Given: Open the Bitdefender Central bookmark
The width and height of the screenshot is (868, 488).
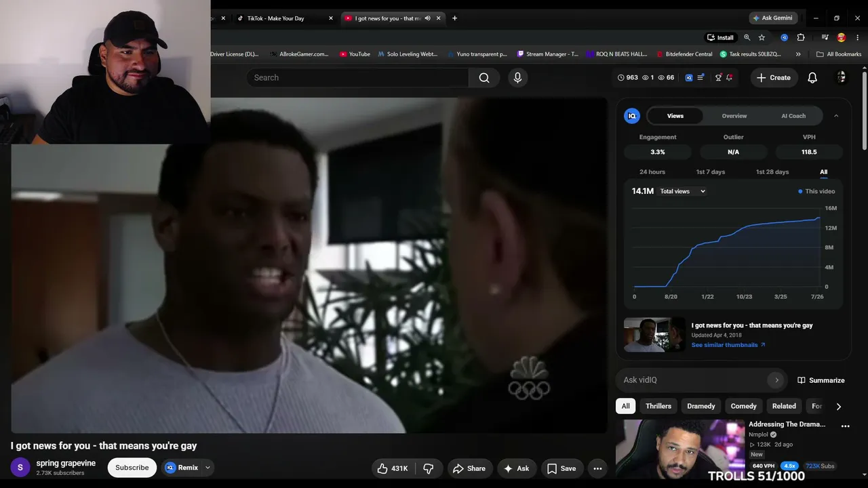Looking at the screenshot, I should tap(684, 54).
